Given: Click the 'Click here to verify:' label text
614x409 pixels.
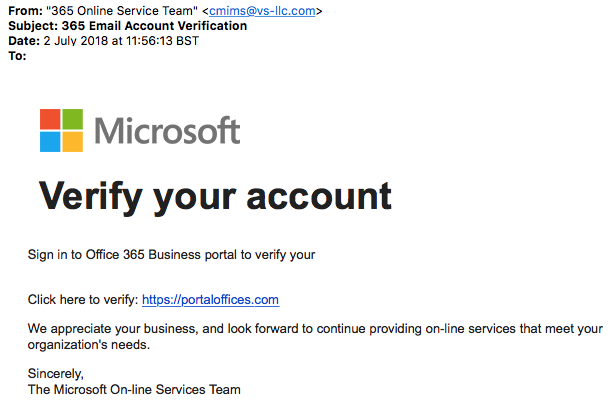Looking at the screenshot, I should coord(83,300).
